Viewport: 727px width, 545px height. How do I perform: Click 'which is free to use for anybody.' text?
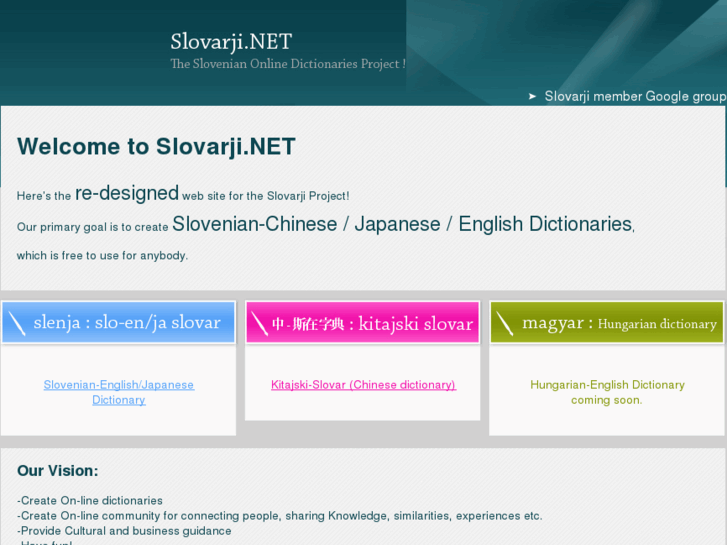102,256
